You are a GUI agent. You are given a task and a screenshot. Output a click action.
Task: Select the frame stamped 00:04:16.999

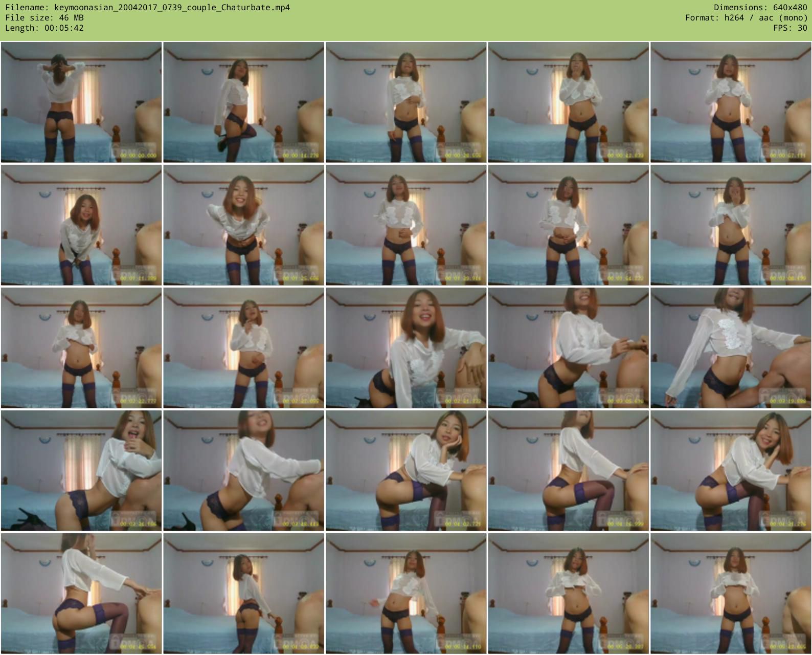tap(568, 471)
